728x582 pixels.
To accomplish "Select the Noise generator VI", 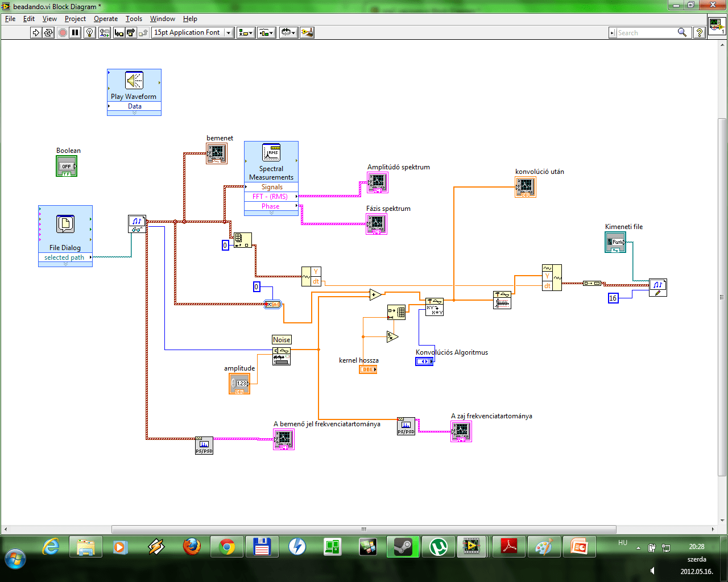I will click(282, 356).
